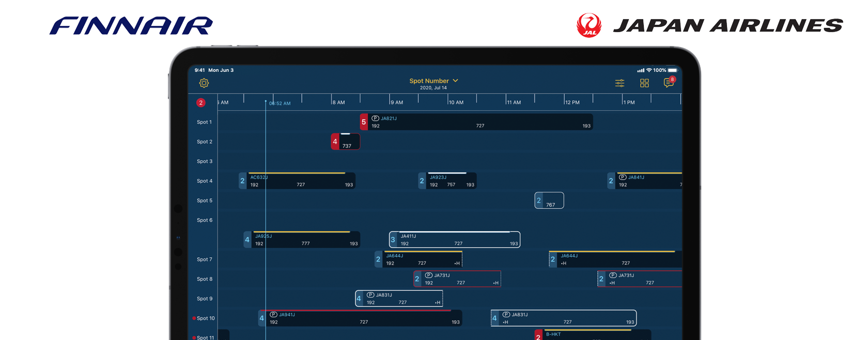
Task: Select the 06:52 AM current time marker
Action: (280, 103)
